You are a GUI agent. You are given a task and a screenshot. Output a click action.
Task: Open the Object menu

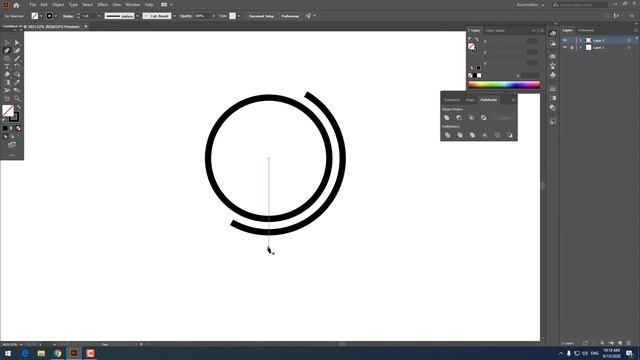point(58,4)
